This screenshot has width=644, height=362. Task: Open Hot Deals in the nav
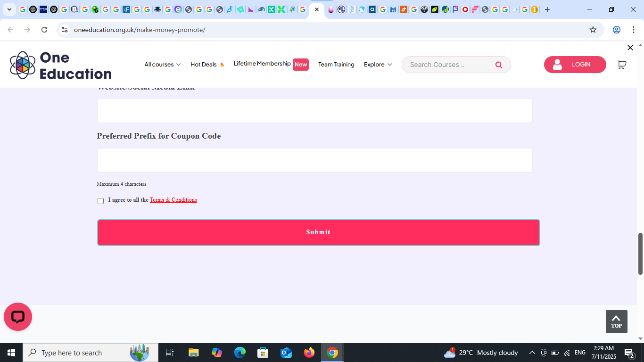click(x=207, y=65)
